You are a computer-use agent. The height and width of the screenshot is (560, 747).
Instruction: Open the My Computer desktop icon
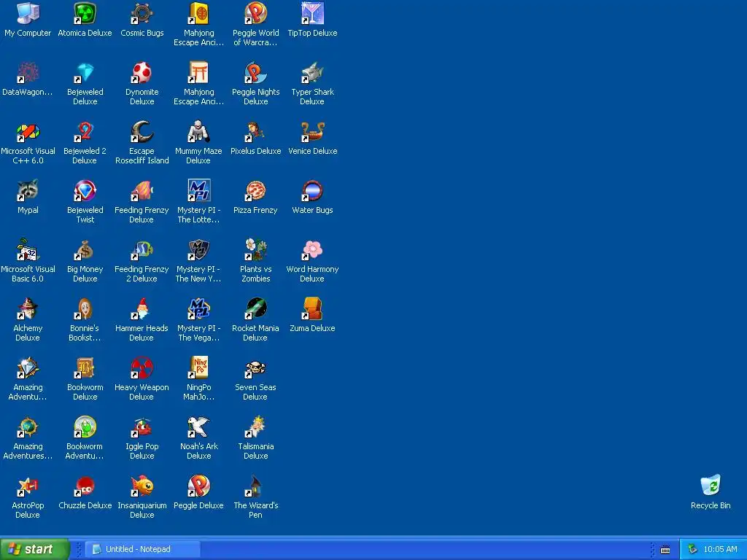pos(28,13)
